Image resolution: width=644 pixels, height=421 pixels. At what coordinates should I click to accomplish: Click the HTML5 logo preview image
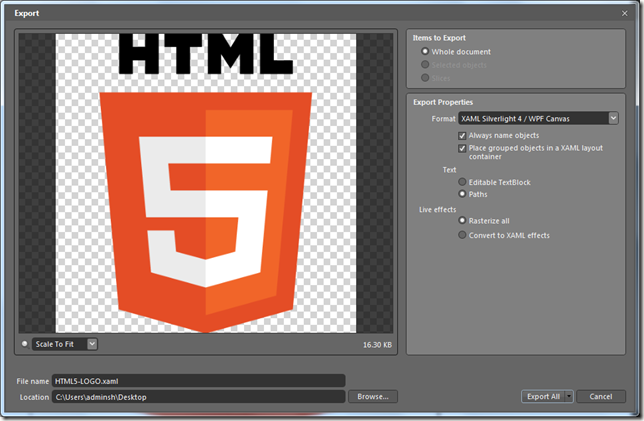pyautogui.click(x=206, y=183)
